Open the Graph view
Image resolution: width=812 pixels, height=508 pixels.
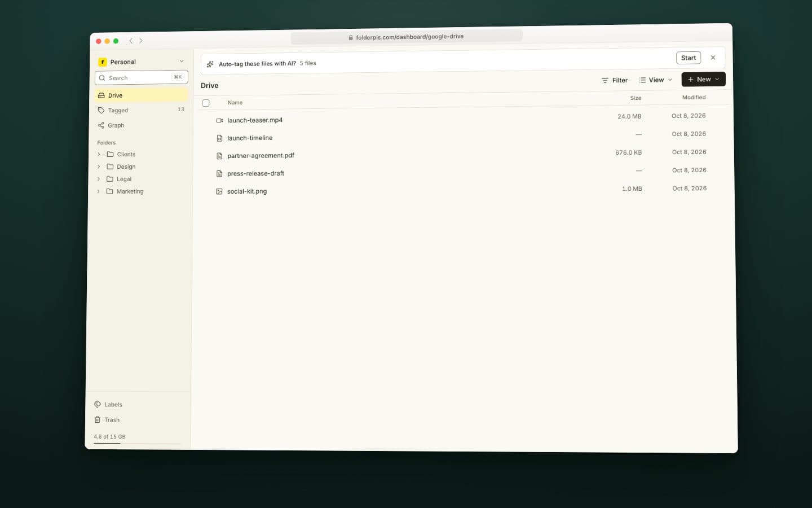coord(141,125)
